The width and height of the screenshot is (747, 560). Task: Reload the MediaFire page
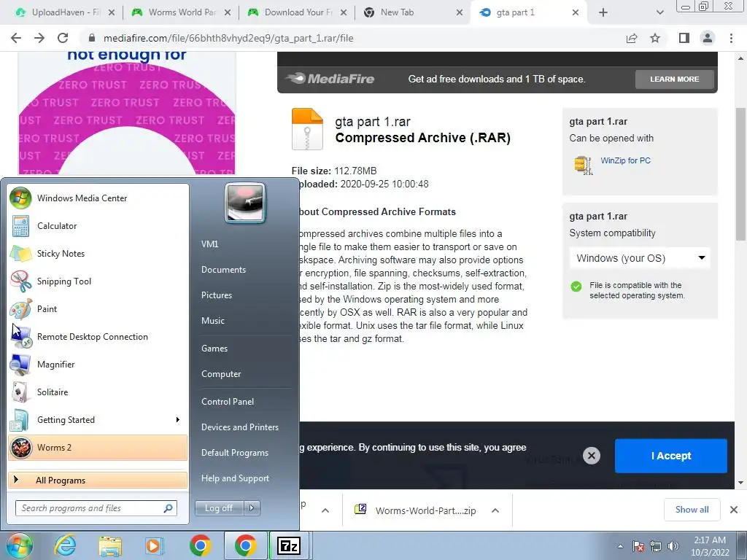point(63,38)
